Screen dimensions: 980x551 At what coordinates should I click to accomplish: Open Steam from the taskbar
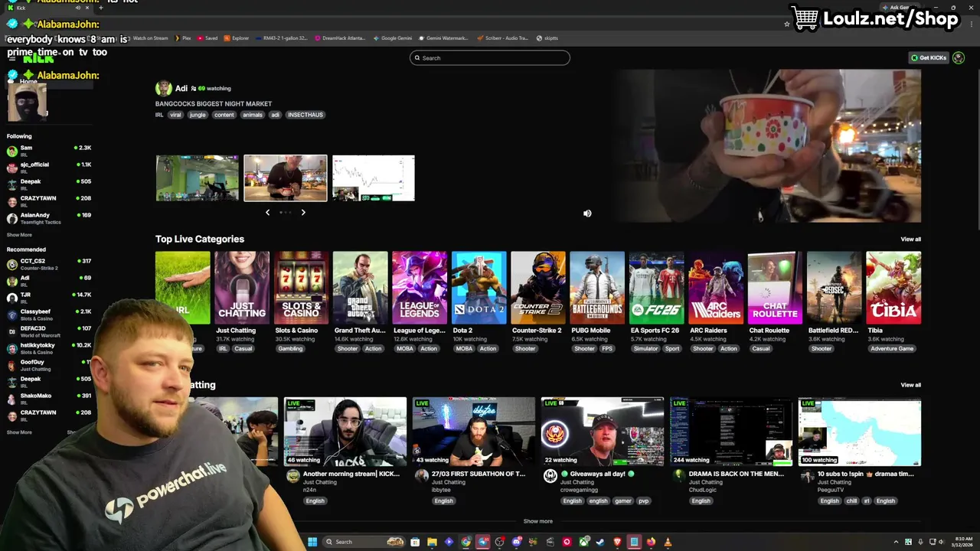pos(600,542)
